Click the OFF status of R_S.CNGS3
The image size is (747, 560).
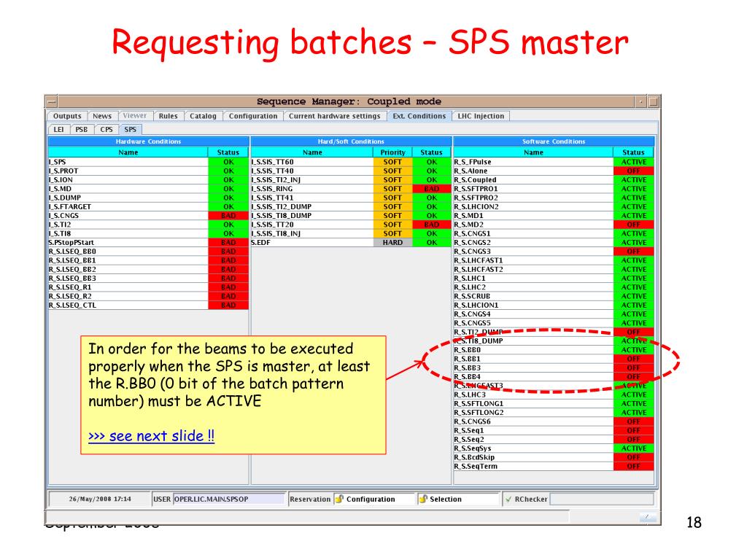coord(634,252)
